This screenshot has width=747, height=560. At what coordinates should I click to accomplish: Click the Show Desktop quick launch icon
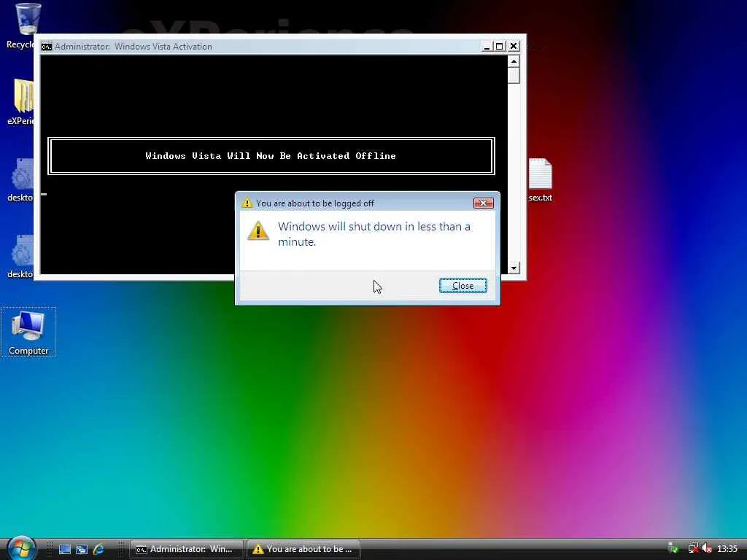tap(65, 550)
